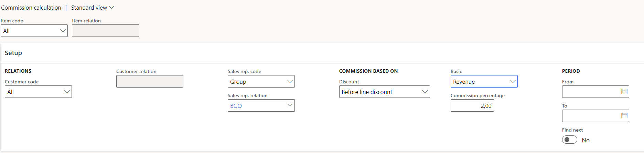Click the Commission calculation title
The image size is (644, 153).
coord(31,8)
